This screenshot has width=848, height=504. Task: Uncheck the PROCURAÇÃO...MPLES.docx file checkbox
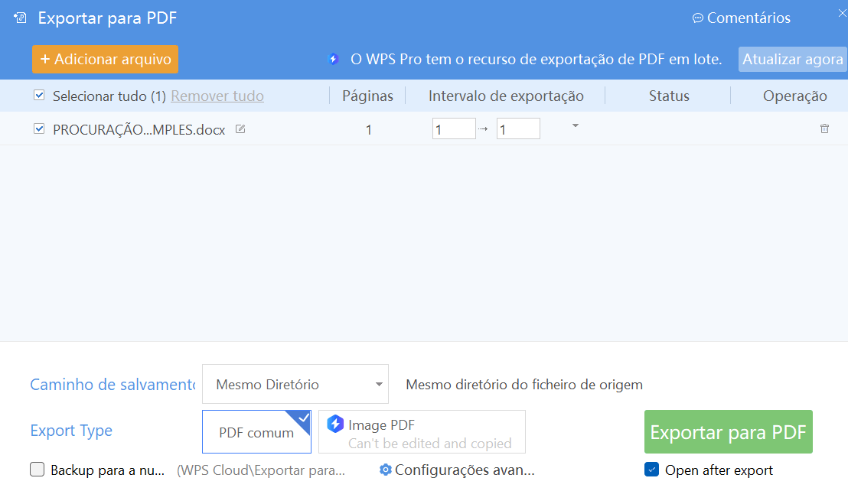pyautogui.click(x=39, y=128)
